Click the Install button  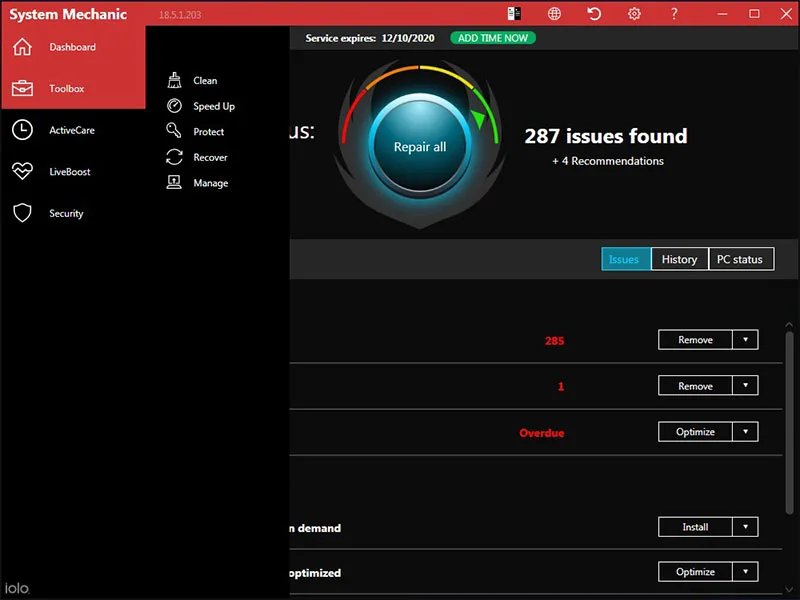pyautogui.click(x=695, y=527)
